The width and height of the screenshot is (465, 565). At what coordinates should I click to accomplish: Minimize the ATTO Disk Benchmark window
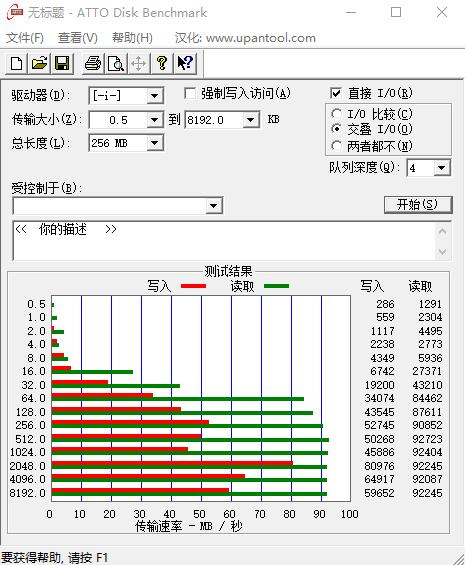pyautogui.click(x=351, y=13)
